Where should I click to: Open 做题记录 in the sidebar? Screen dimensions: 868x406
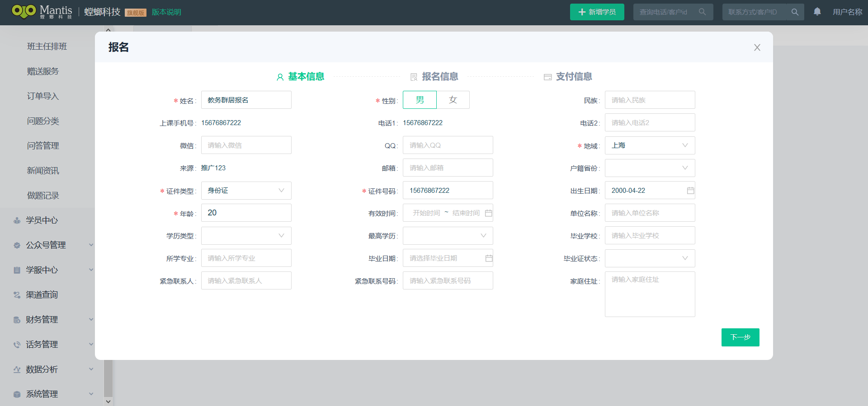tap(43, 196)
